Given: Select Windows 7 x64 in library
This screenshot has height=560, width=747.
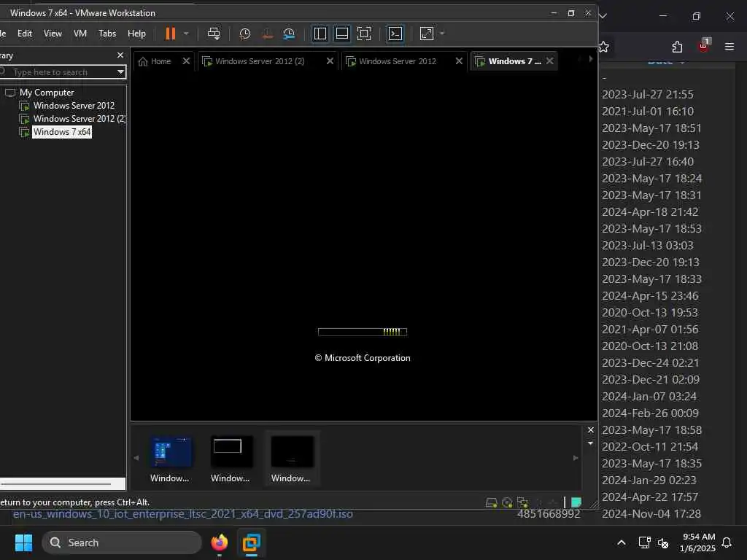Looking at the screenshot, I should click(x=61, y=132).
